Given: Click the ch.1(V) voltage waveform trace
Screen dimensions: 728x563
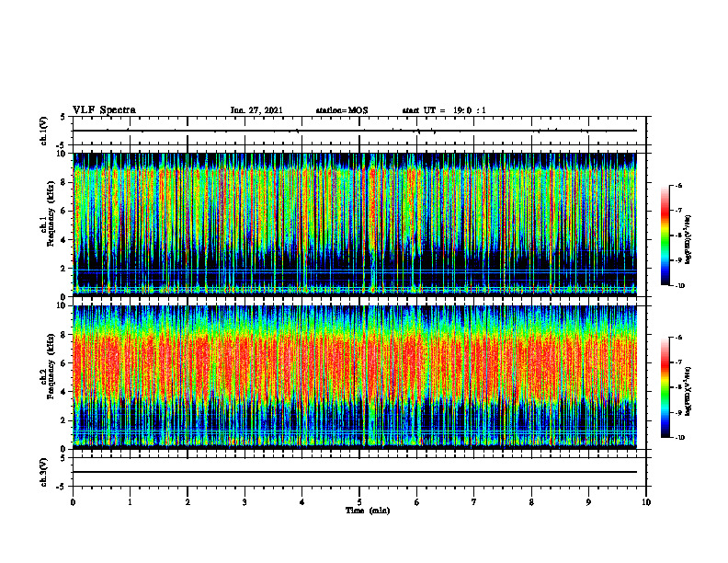Looking at the screenshot, I should pos(355,131).
